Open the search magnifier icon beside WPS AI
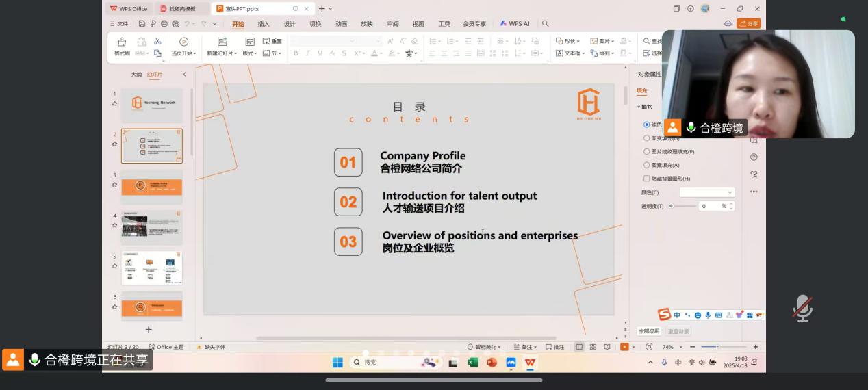 (546, 24)
